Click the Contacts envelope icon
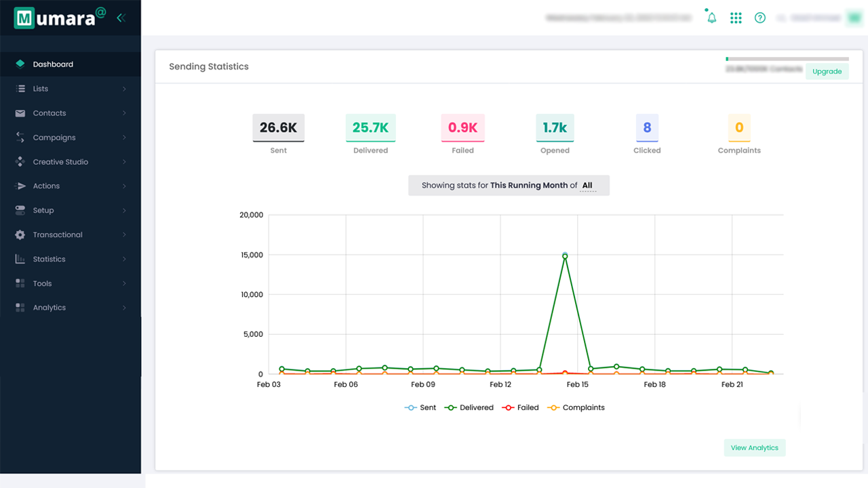 click(x=20, y=113)
